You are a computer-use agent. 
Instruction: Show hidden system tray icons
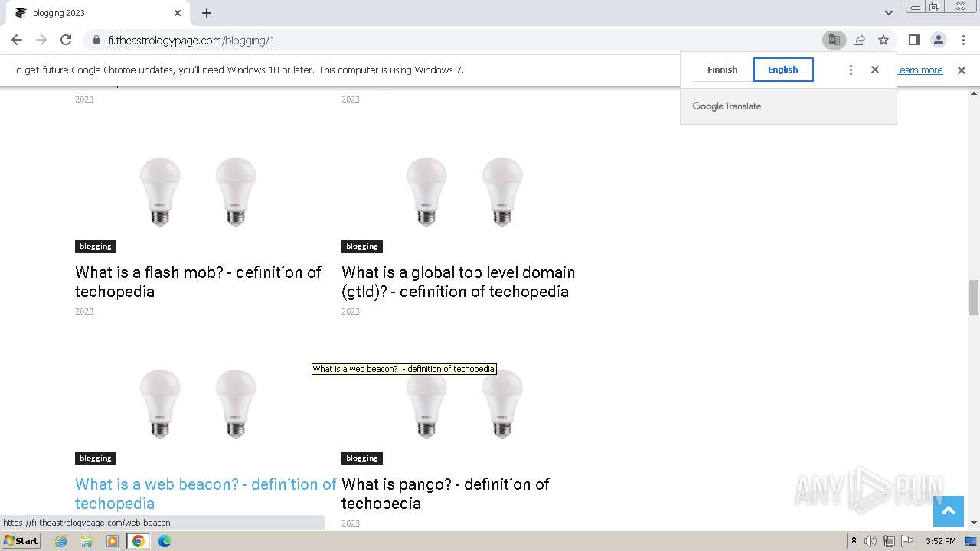point(854,541)
